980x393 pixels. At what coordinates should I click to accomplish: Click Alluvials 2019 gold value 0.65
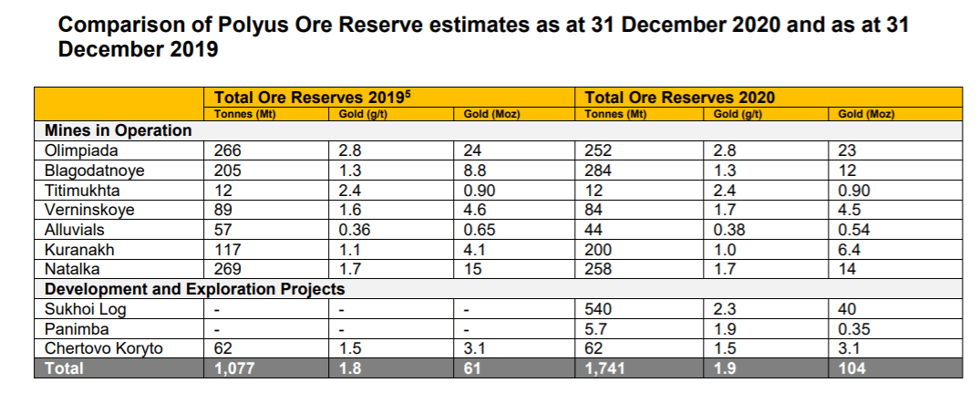[x=480, y=230]
